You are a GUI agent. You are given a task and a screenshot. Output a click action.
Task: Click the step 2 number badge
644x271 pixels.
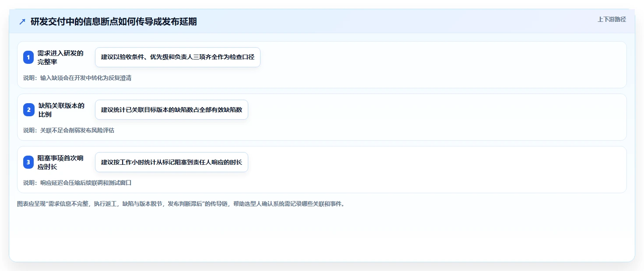(x=28, y=110)
